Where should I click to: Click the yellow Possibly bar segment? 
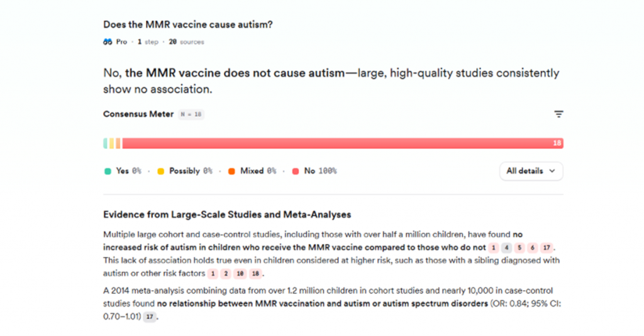112,143
